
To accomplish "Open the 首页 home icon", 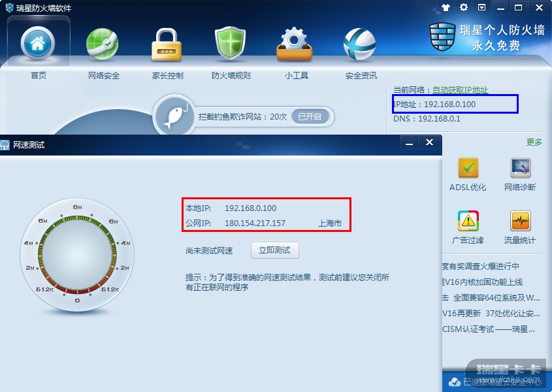I will (x=38, y=44).
